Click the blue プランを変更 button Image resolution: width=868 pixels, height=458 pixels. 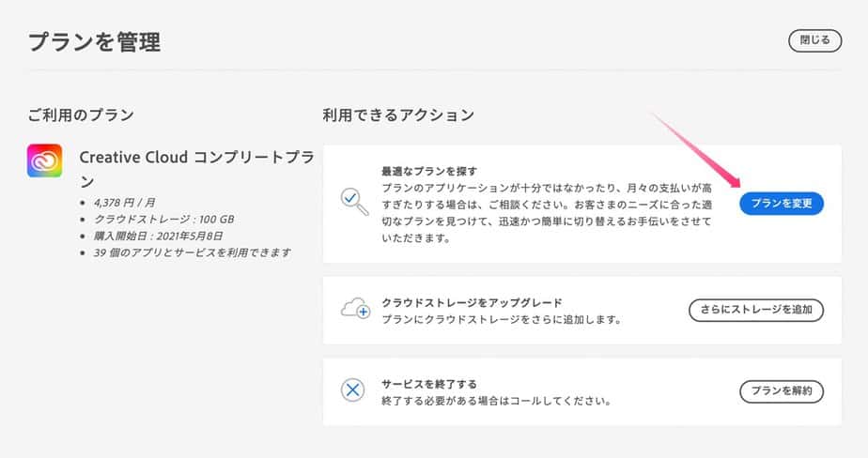(781, 204)
